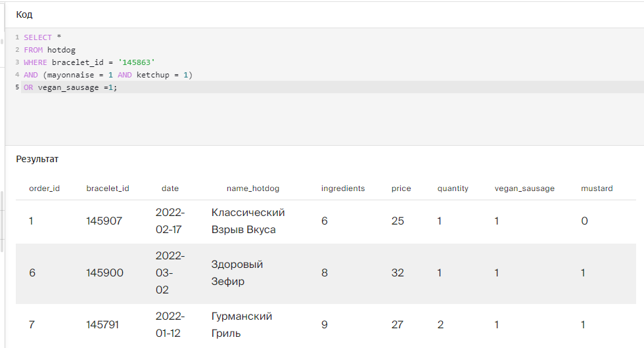Click the Результат section title

[x=37, y=159]
